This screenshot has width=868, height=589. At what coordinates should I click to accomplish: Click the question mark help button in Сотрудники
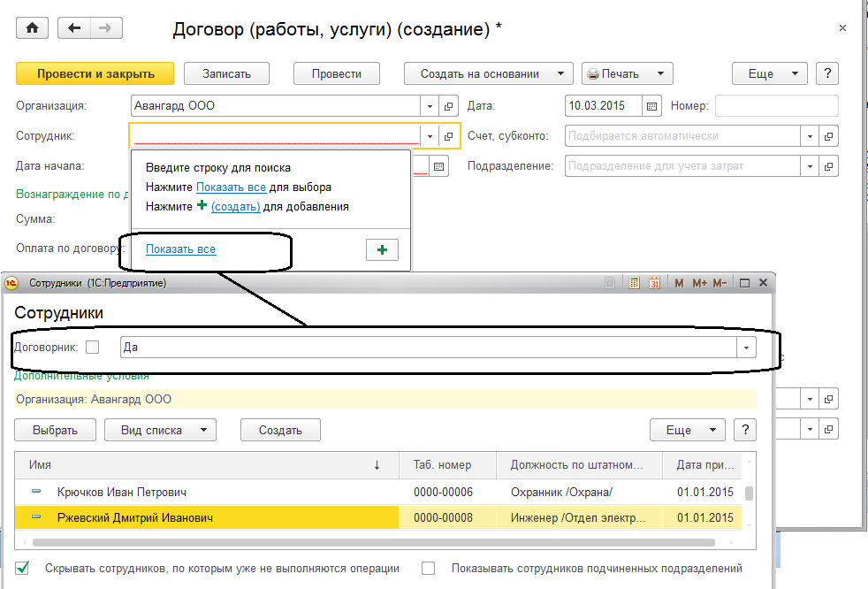(x=746, y=430)
